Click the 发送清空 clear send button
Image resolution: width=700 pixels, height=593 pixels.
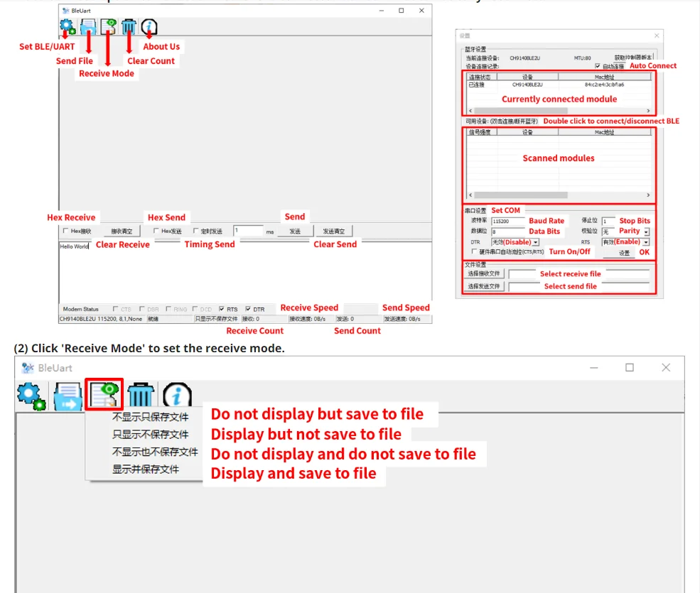(333, 231)
